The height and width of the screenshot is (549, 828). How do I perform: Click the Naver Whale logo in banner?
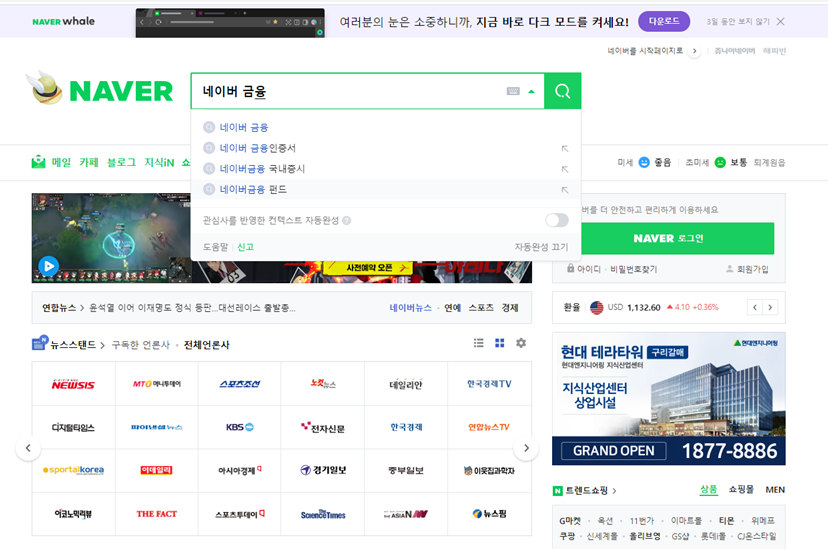click(x=63, y=21)
